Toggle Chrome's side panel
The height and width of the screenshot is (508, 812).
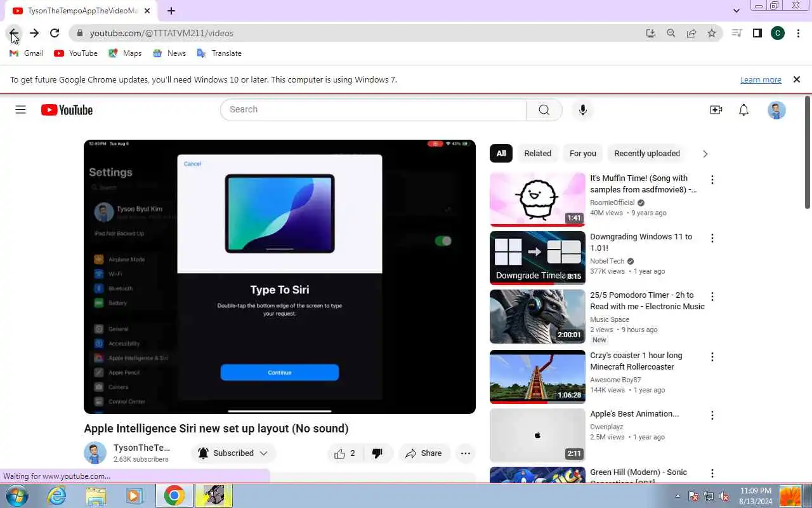pos(757,33)
